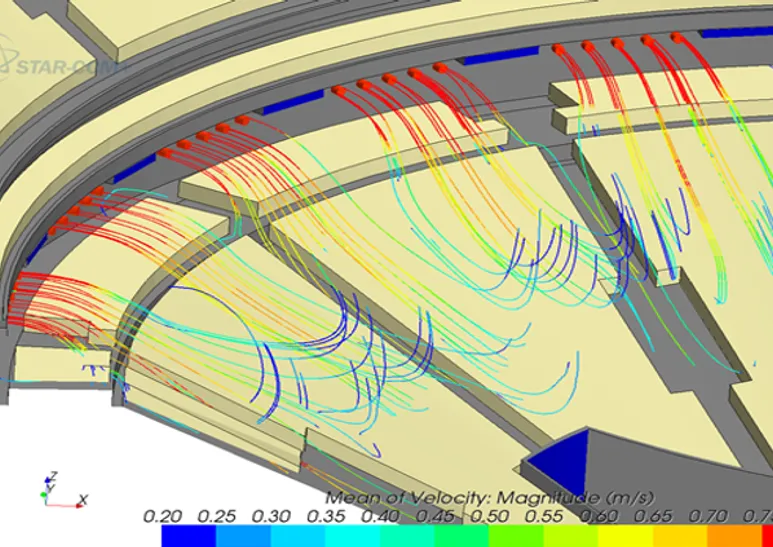
Task: Click the 0.45 legend value label
Action: click(x=436, y=516)
